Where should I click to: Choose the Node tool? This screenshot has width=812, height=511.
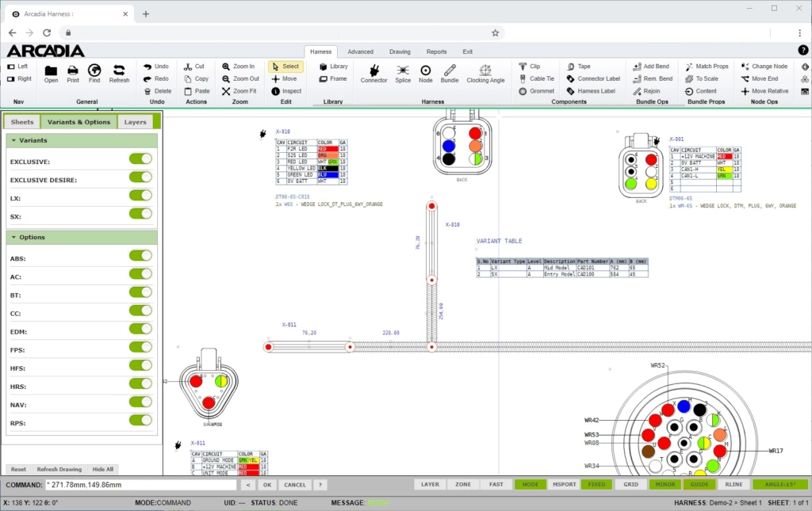pyautogui.click(x=426, y=71)
